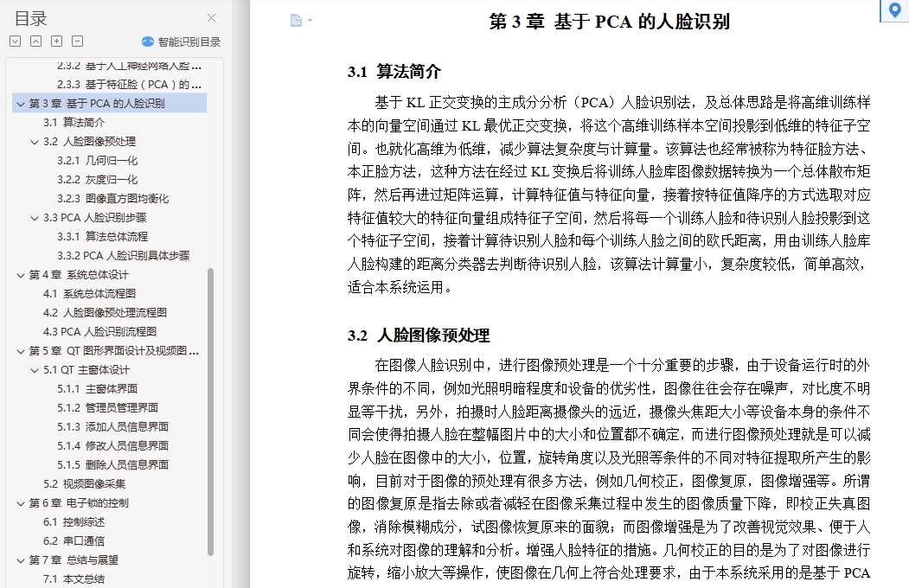Jump to 5.1.3 添加人员信息界面
909x588 pixels.
pos(113,427)
